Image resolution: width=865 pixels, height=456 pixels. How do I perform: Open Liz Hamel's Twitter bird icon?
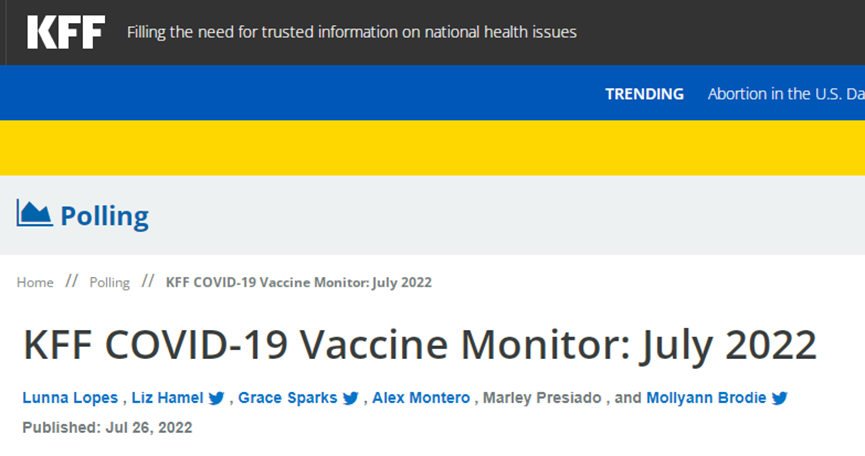217,398
